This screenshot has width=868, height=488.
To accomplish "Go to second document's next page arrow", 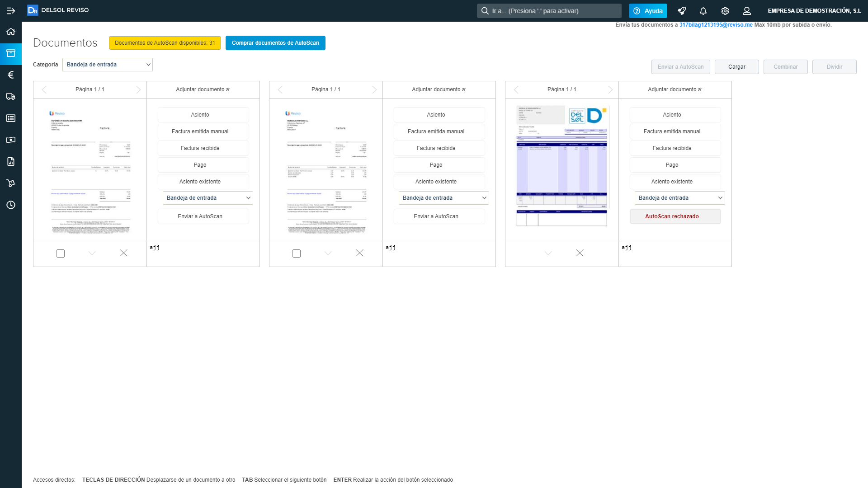I will tap(374, 89).
